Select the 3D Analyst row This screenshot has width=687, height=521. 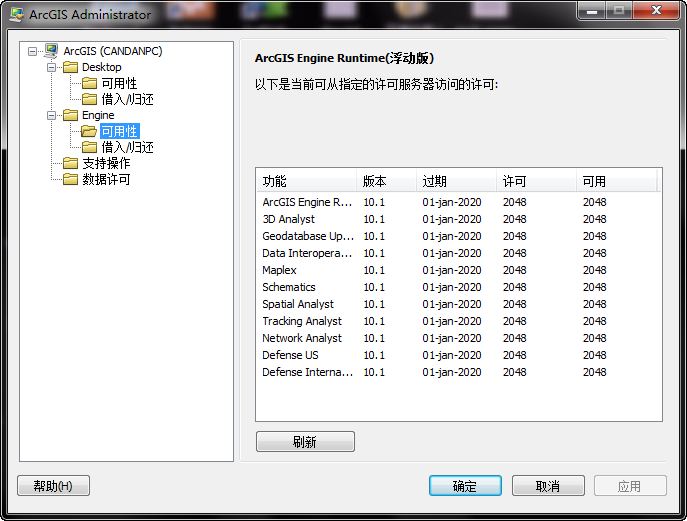click(x=458, y=219)
